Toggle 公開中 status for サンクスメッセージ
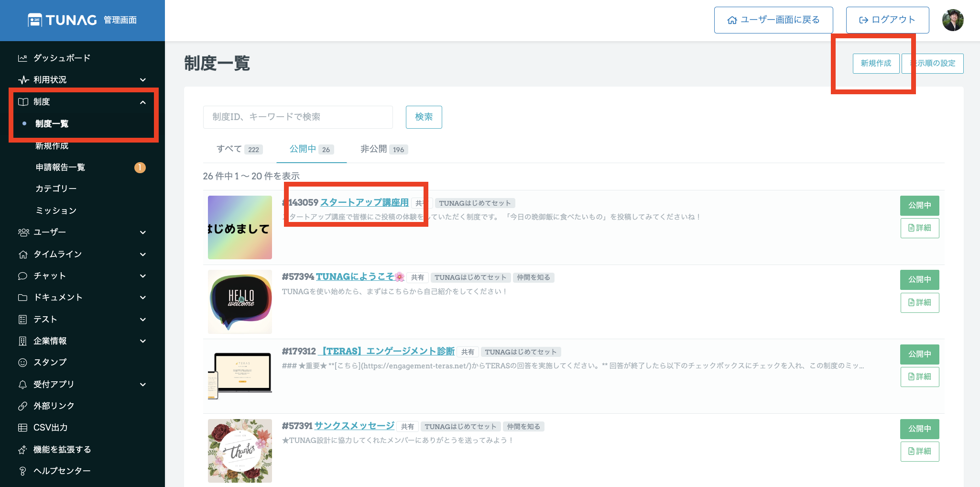980x487 pixels. 920,429
